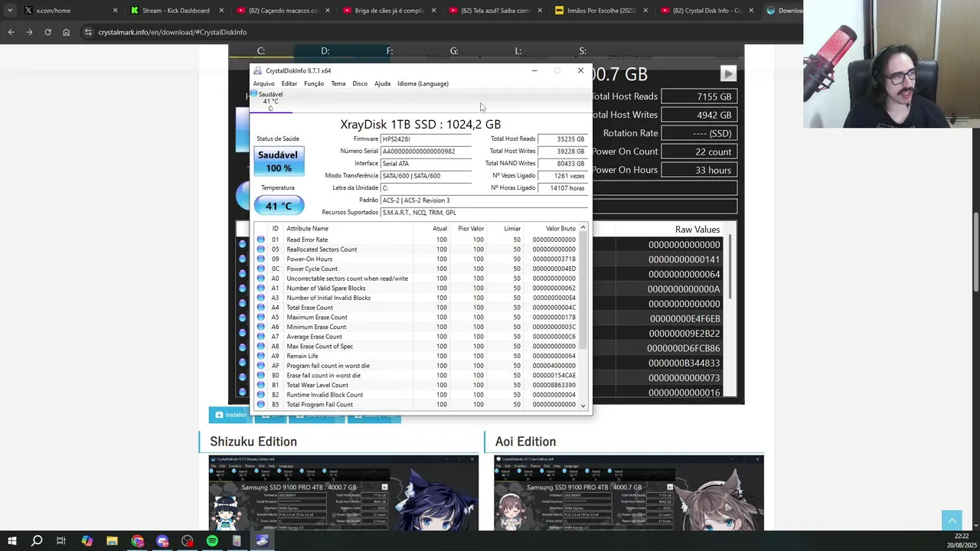Viewport: 980px width, 551px height.
Task: Click the Total Host Writes value 39228 GB
Action: click(562, 152)
